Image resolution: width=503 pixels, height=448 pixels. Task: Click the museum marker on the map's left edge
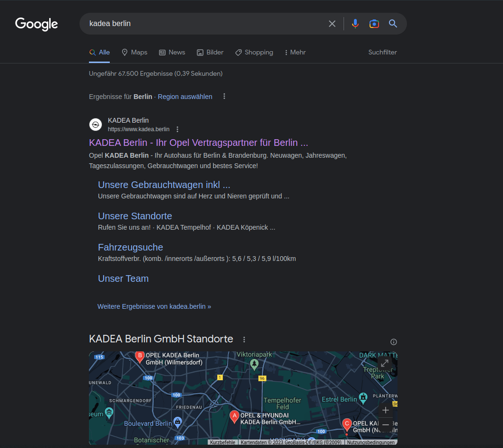(109, 413)
